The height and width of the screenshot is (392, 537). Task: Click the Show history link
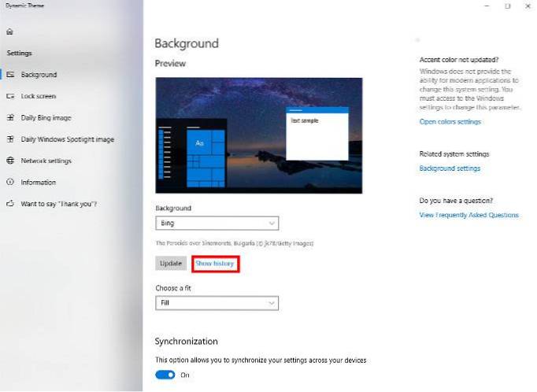point(214,264)
